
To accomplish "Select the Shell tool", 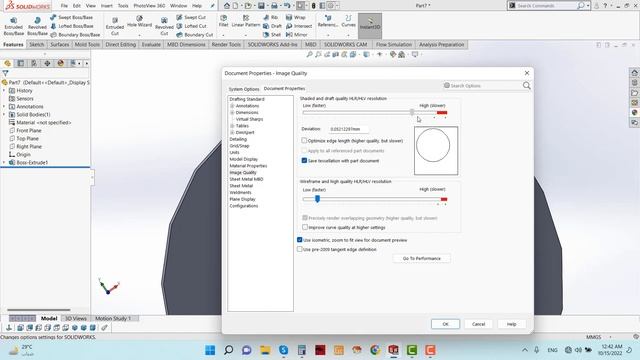I will [x=272, y=35].
